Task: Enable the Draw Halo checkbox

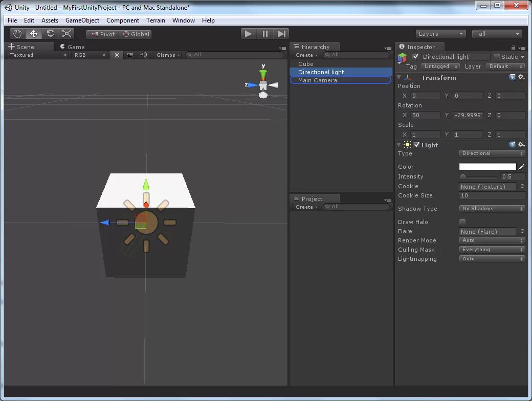Action: coord(462,222)
